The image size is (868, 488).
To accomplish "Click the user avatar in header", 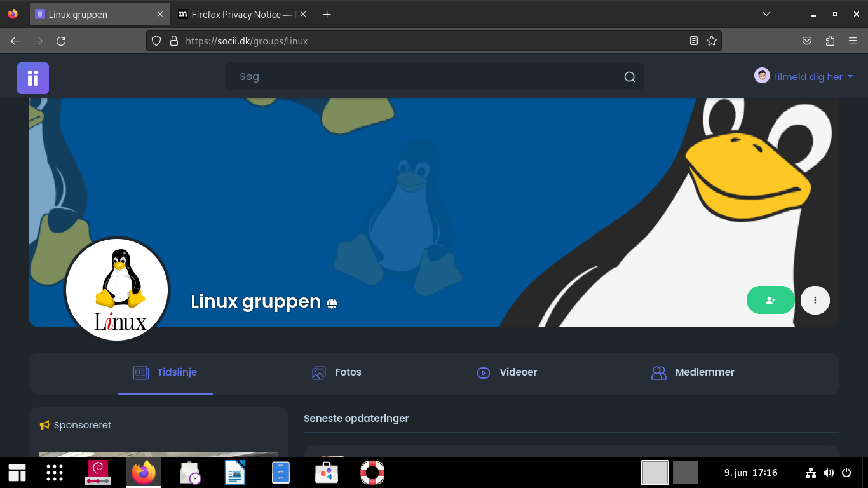I will coord(762,76).
